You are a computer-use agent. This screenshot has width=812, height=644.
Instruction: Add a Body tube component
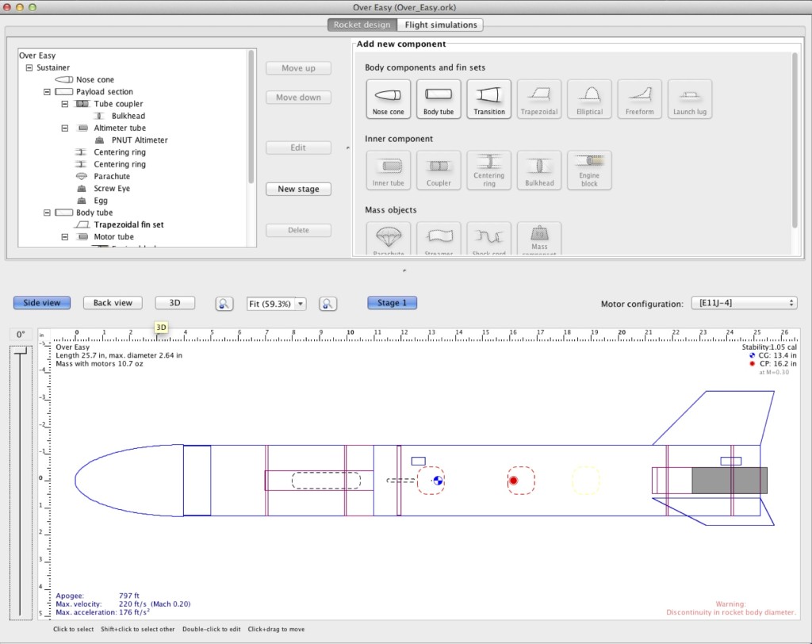point(439,99)
